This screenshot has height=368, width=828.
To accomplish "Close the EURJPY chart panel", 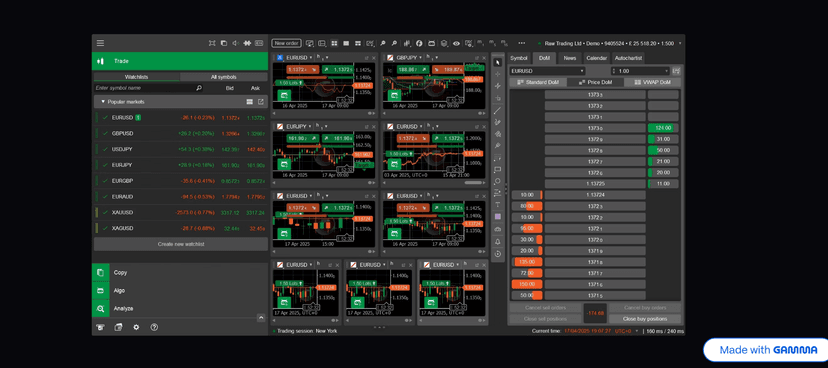I will click(x=374, y=127).
